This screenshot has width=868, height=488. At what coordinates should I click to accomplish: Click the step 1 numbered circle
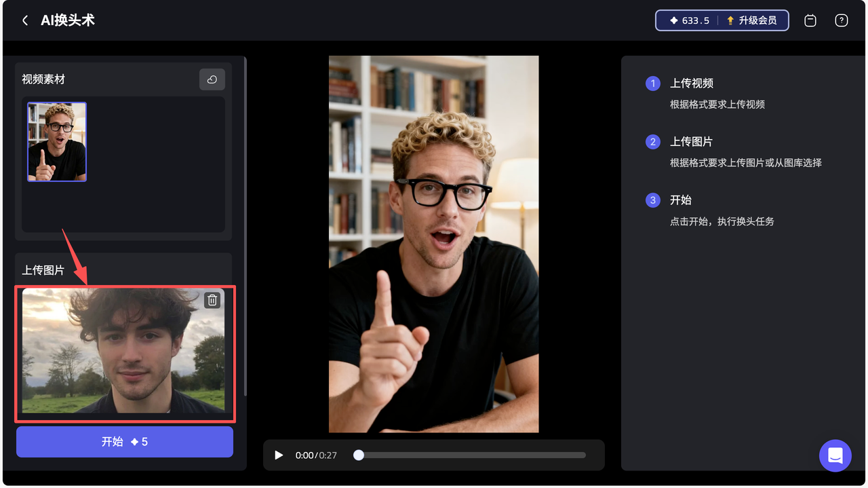652,83
